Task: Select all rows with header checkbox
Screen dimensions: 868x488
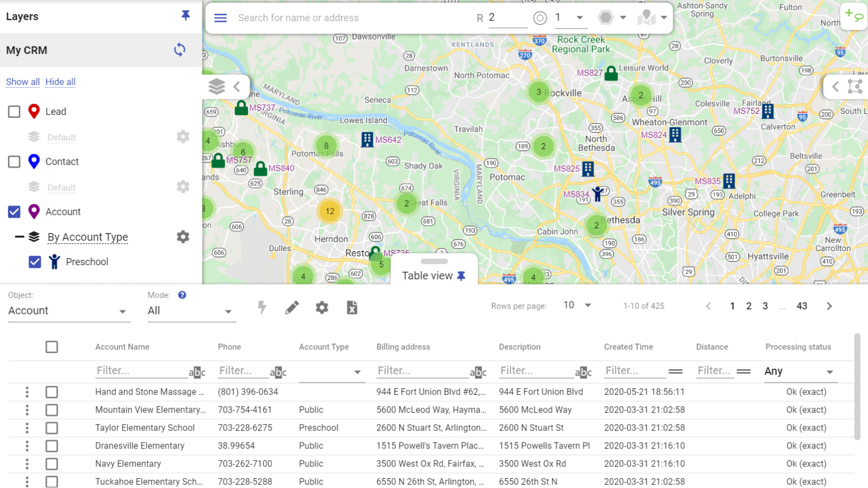Action: (x=52, y=346)
